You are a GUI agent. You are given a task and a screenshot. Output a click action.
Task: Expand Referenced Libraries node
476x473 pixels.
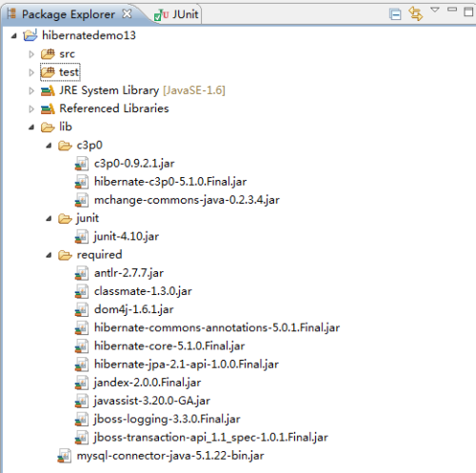coord(31,109)
